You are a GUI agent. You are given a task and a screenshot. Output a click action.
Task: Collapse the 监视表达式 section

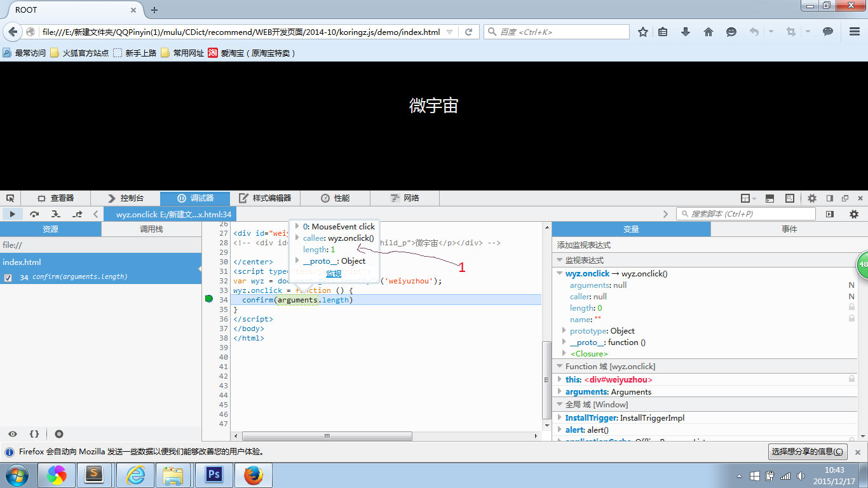coord(559,261)
